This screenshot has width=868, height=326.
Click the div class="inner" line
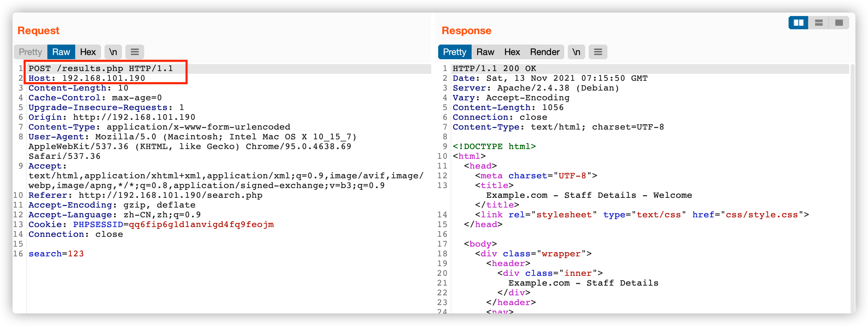(550, 273)
